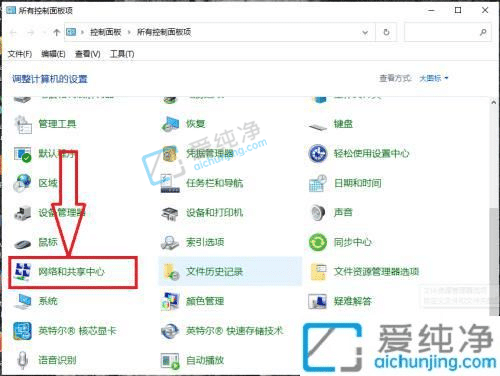This screenshot has height=376, width=500.
Task: Open the 管理工具 icon
Action: [x=23, y=124]
